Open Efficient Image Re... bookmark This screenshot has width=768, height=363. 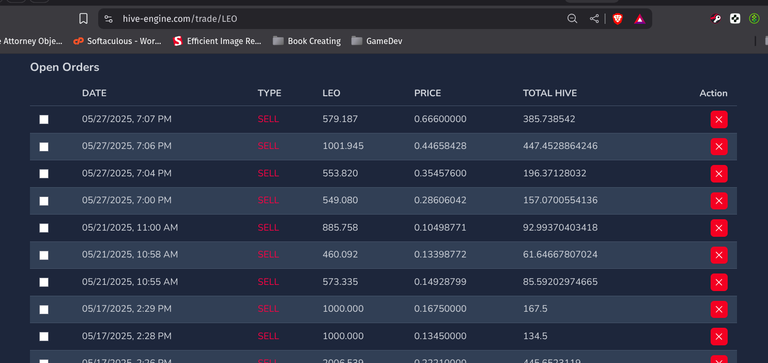217,41
